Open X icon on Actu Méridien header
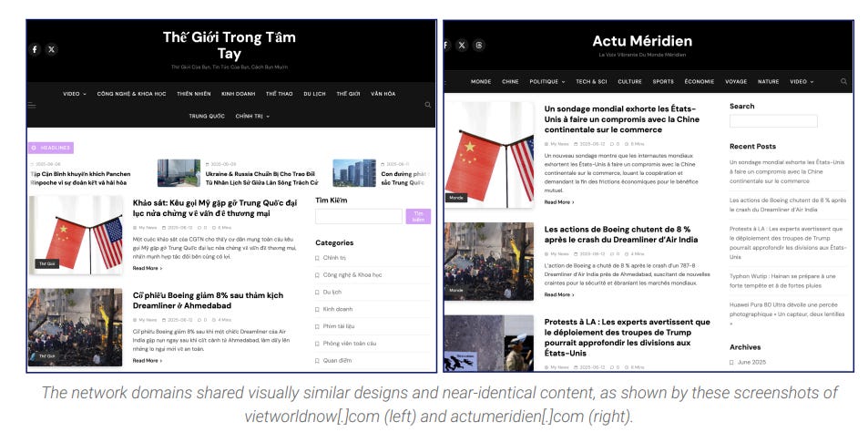The image size is (868, 432). point(462,46)
